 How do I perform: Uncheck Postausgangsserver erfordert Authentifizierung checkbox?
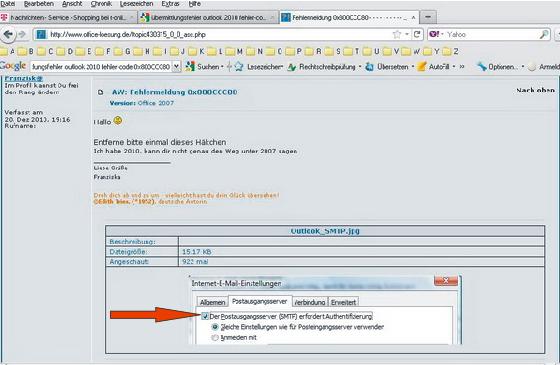205,316
